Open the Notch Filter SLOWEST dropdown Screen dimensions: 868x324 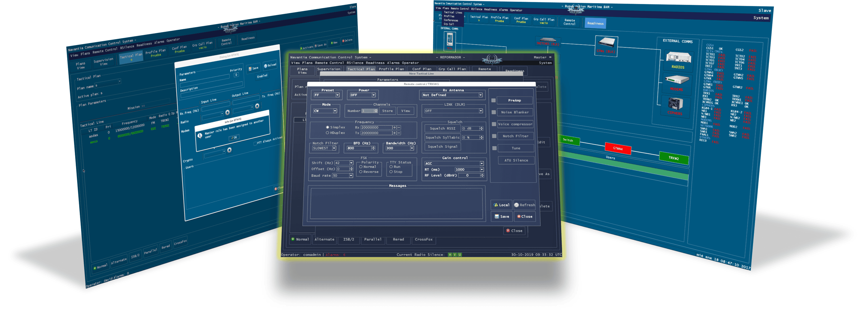coord(334,148)
